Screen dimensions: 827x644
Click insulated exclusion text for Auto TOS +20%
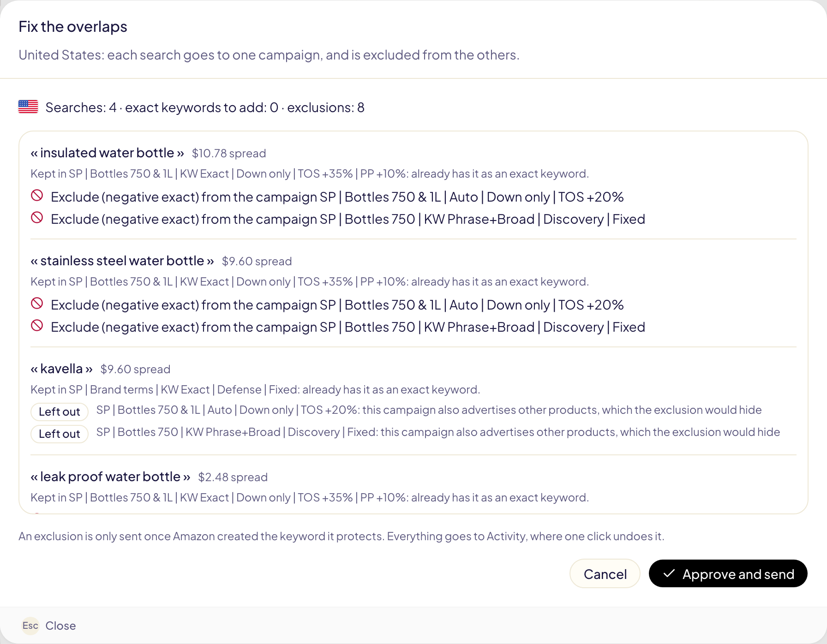tap(337, 197)
